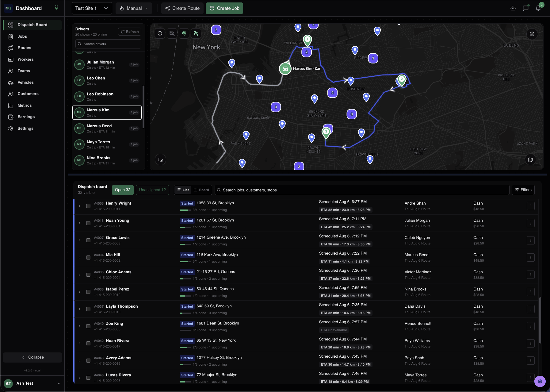Click the Search drivers field
The image size is (550, 392).
pyautogui.click(x=108, y=44)
